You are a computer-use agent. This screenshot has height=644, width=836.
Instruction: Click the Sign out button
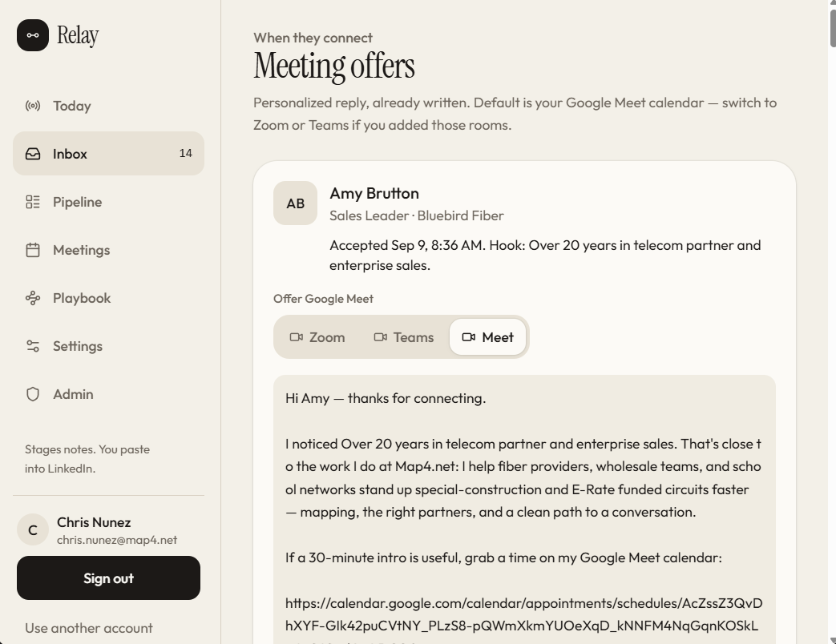(x=109, y=578)
